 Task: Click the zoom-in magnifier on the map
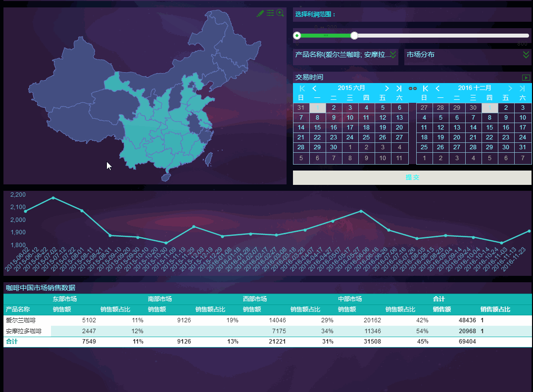click(280, 13)
